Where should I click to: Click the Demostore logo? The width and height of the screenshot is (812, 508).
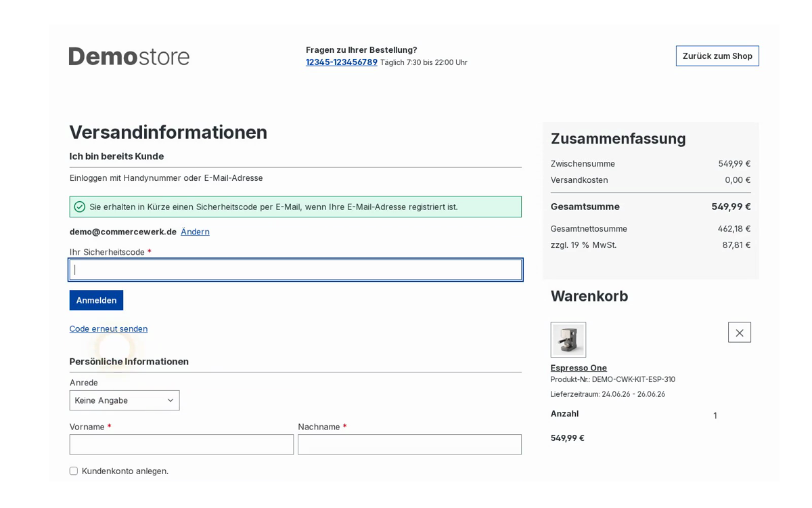coord(129,56)
